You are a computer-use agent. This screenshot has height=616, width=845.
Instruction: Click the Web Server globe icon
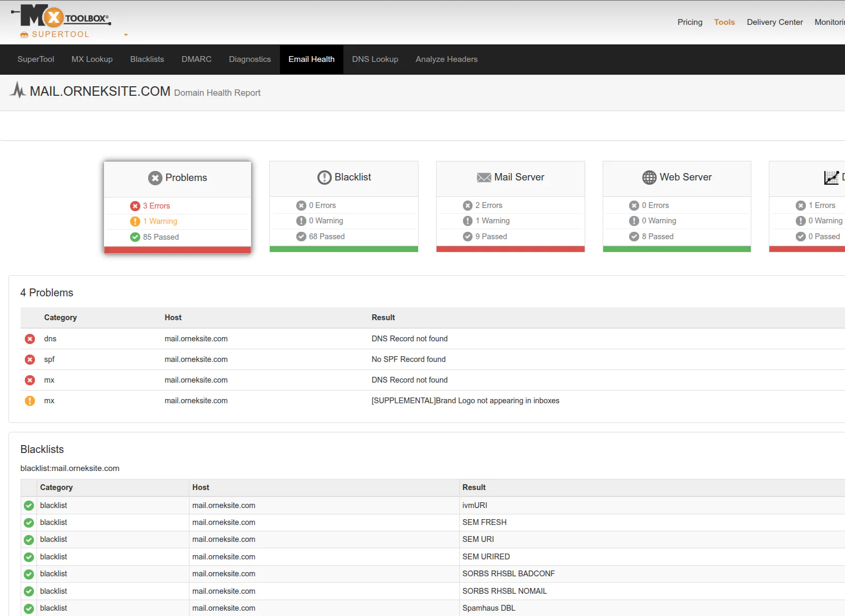(x=649, y=177)
